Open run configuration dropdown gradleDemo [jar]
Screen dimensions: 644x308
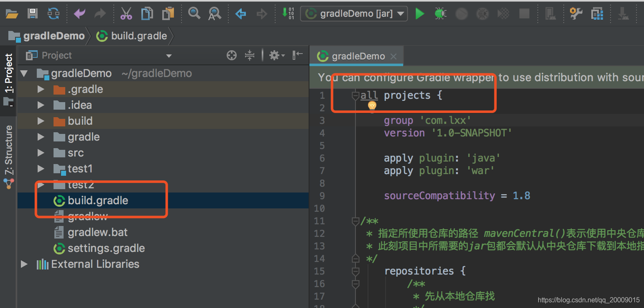click(x=354, y=14)
